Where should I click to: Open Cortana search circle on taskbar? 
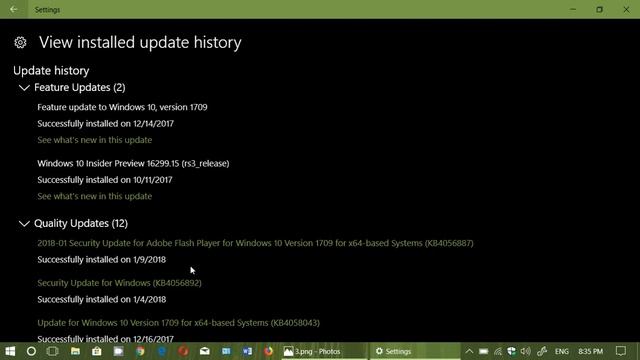pyautogui.click(x=31, y=351)
